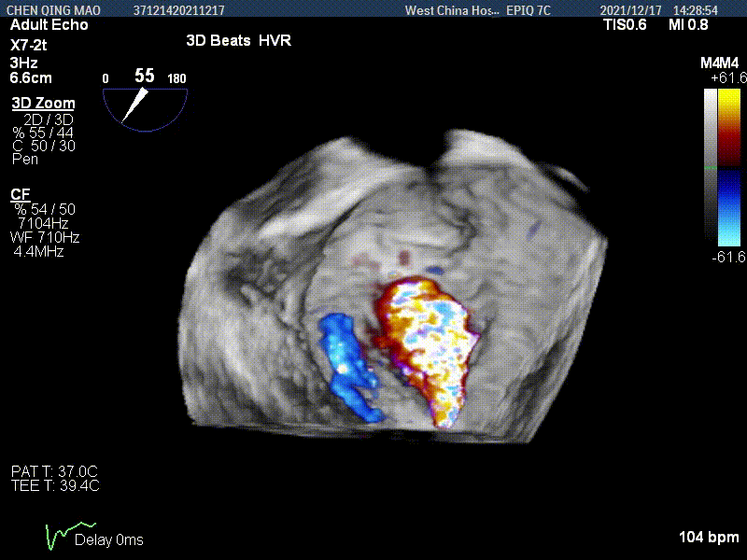Click the Delay 0ms text
Viewport: 747px width, 560px height.
point(109,539)
